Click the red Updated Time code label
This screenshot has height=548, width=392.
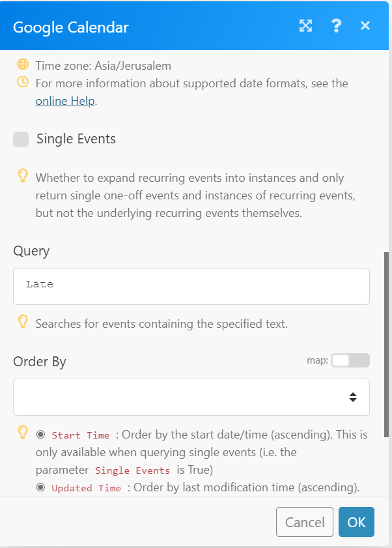click(87, 488)
